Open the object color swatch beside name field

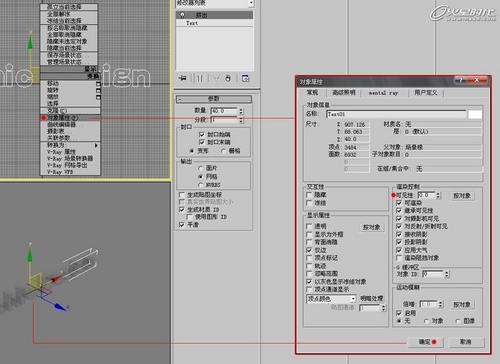pos(475,115)
